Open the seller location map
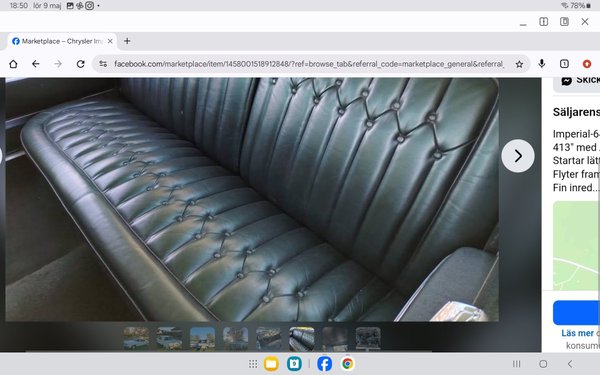 coord(576,246)
